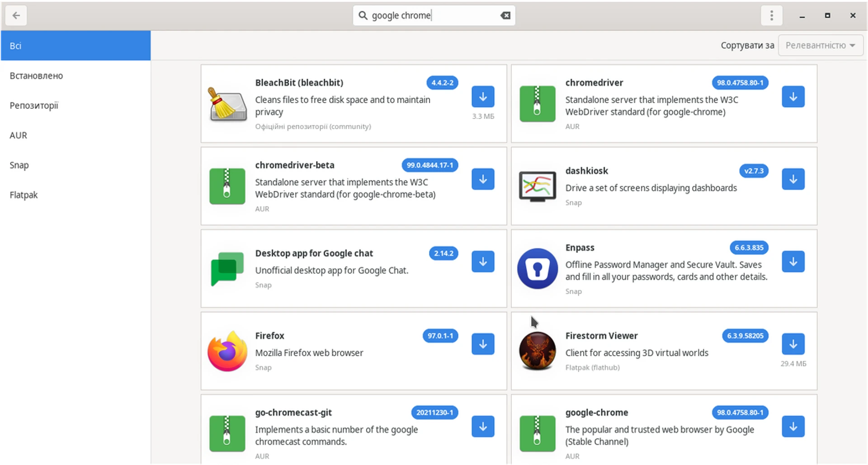Viewport: 868px width, 465px height.
Task: Click the go-chromecast-git title text
Action: tap(293, 413)
